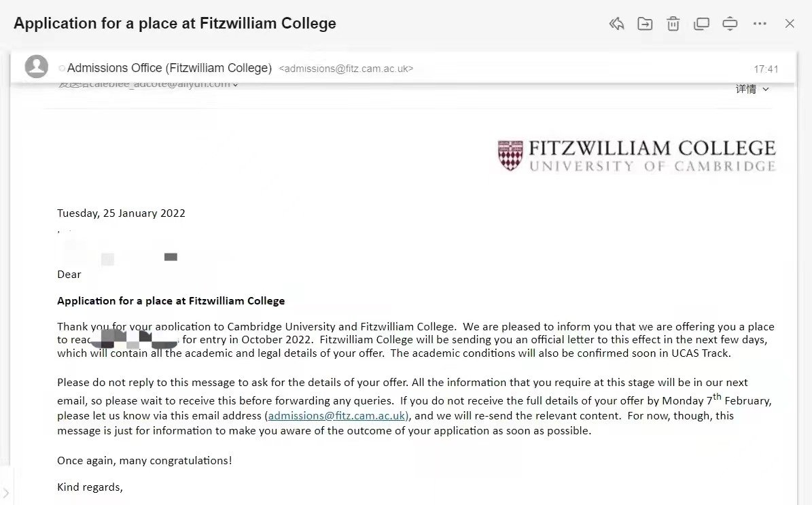This screenshot has width=812, height=505.
Task: Click the bold heading inside the message body
Action: point(171,300)
